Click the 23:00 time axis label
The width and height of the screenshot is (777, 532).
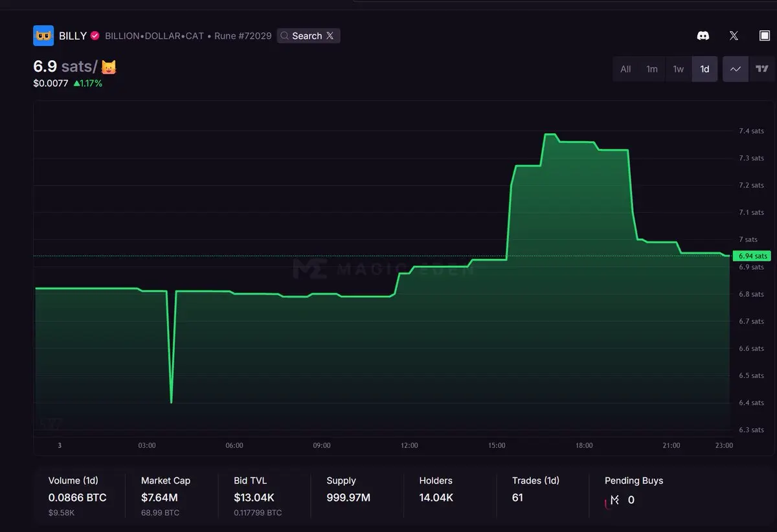724,445
